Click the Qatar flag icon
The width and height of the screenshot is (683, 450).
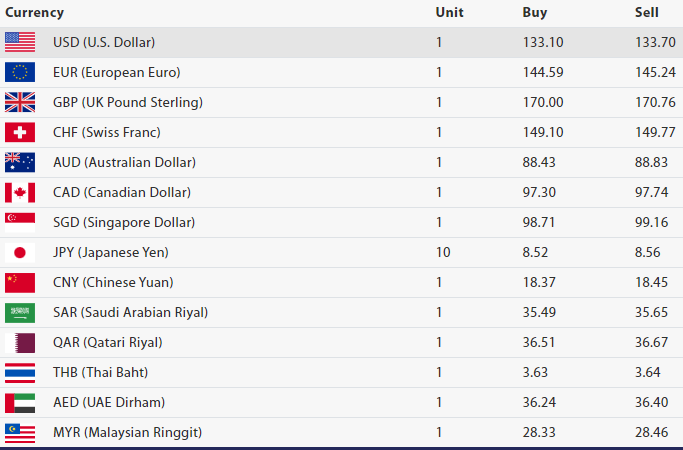click(20, 343)
